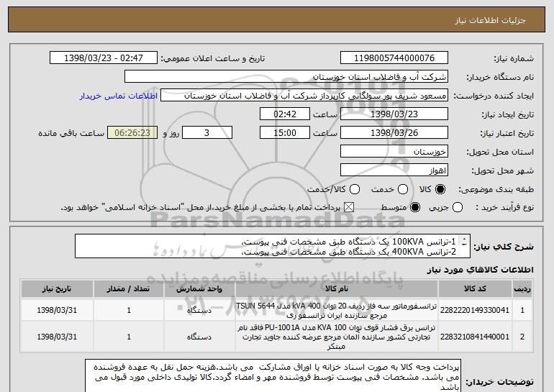
Task: Click the 400 kVA TSUN 5644 transformer name
Action: 337,311
